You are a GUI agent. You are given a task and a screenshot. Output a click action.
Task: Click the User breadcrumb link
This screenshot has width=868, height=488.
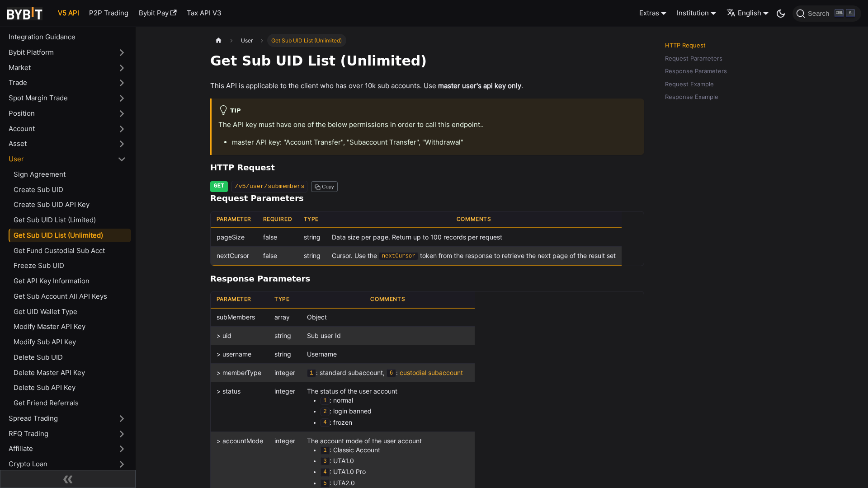click(x=247, y=41)
